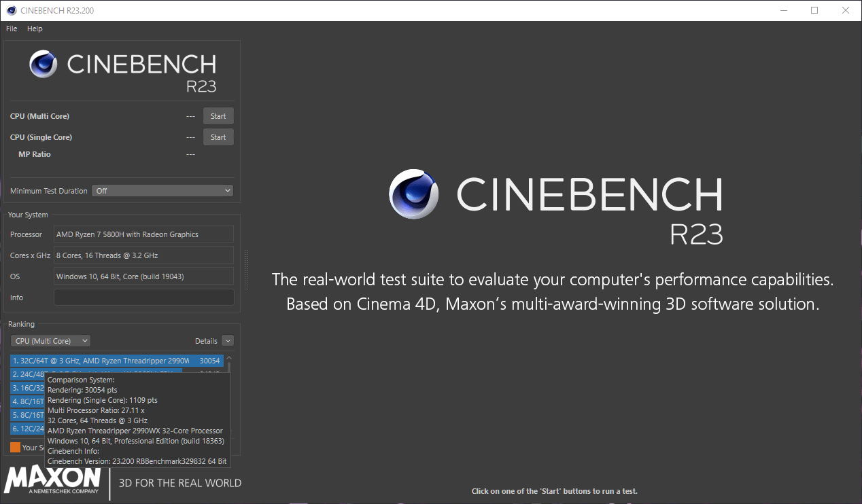Click the MAXON logo at bottom left
Screen dimensions: 862x504
(52, 480)
